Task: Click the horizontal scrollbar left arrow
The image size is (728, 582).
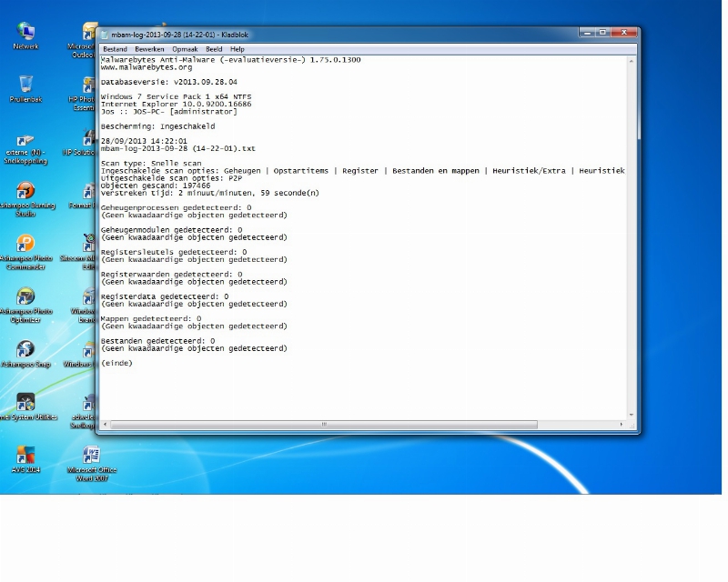Action: click(106, 424)
